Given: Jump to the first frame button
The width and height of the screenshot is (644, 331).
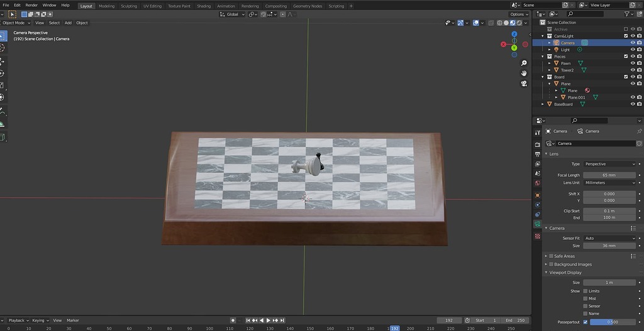Looking at the screenshot, I should pyautogui.click(x=248, y=320).
